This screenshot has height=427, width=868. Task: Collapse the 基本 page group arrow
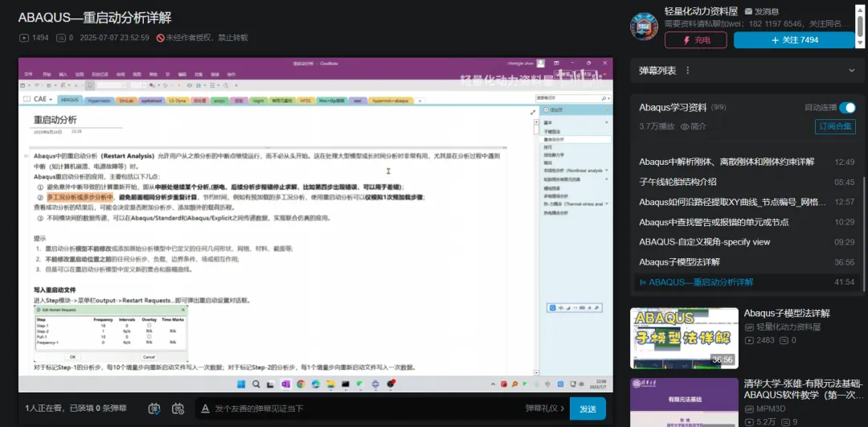(x=608, y=122)
